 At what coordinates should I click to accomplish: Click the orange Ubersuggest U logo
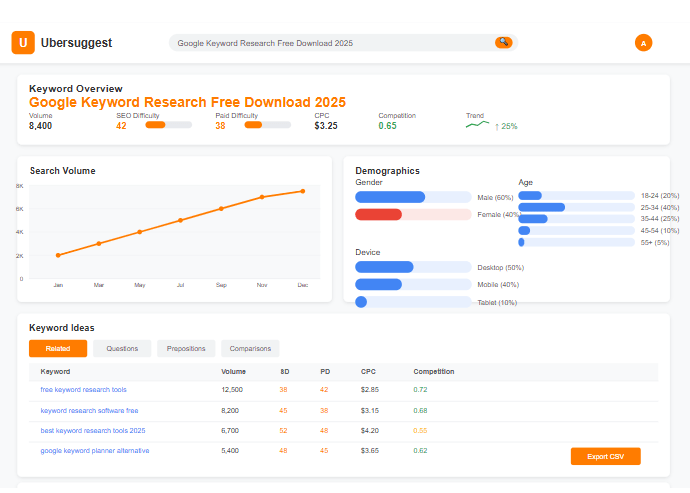click(x=23, y=43)
